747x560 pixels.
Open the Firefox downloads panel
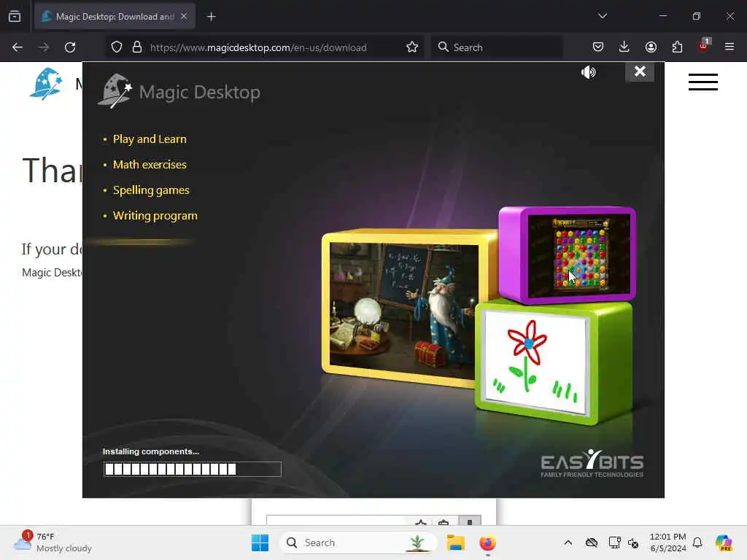pos(624,47)
